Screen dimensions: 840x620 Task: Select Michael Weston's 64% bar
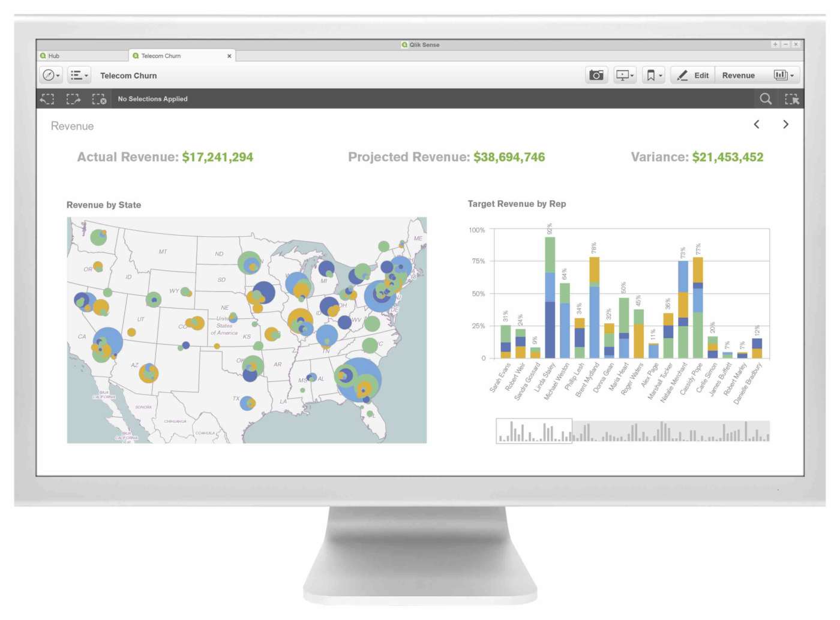pos(565,321)
